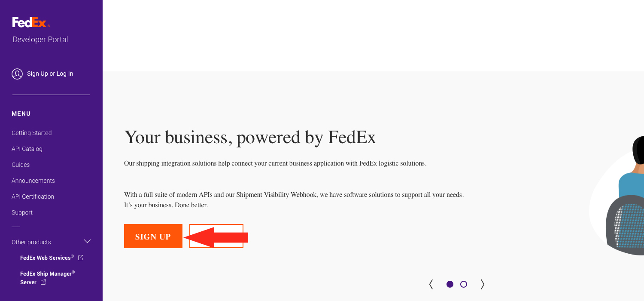Click external link icon next to FedEx Web Services

pyautogui.click(x=81, y=257)
